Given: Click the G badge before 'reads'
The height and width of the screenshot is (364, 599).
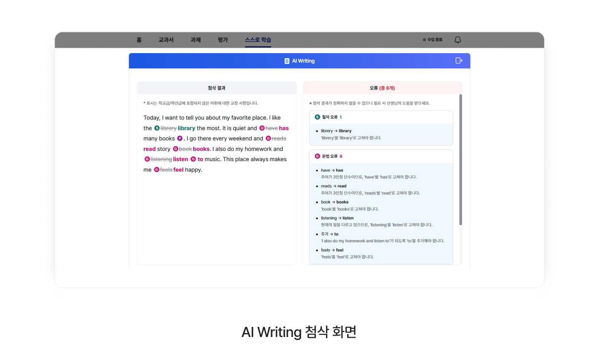Looking at the screenshot, I should [268, 138].
